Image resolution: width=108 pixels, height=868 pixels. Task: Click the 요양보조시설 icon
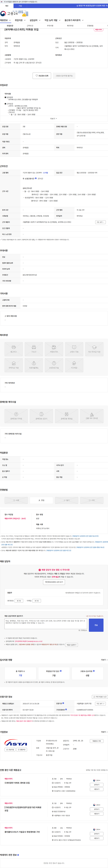54,365
